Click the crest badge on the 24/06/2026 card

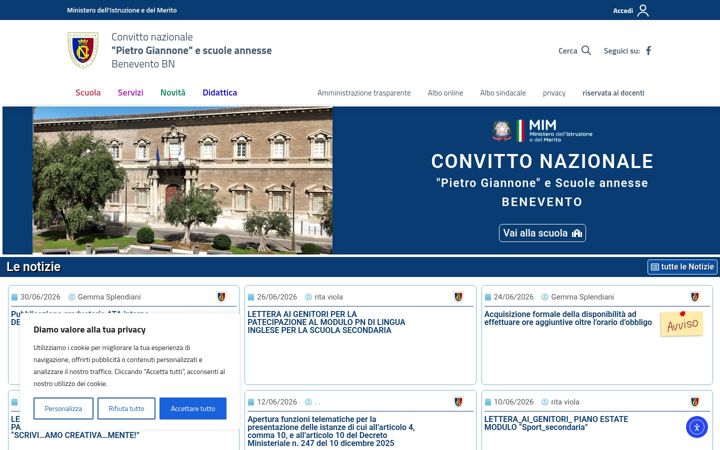(x=695, y=297)
